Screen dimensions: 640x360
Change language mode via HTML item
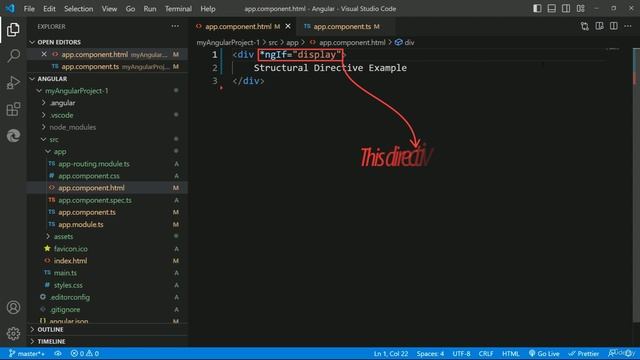point(510,353)
